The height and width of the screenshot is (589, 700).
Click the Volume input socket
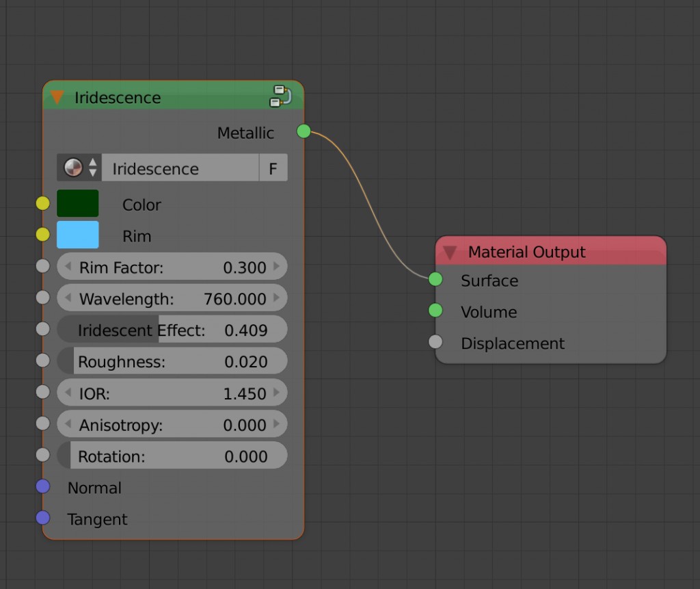click(435, 311)
